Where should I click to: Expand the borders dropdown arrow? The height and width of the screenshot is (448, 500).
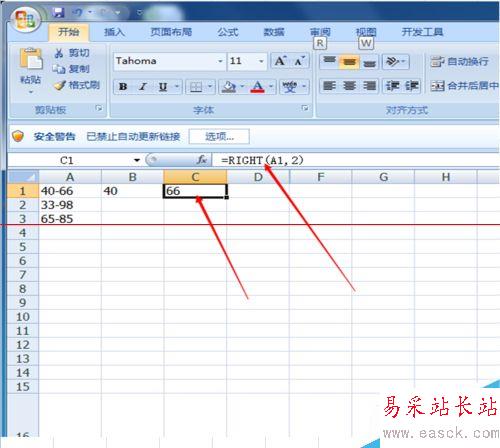pyautogui.click(x=210, y=87)
